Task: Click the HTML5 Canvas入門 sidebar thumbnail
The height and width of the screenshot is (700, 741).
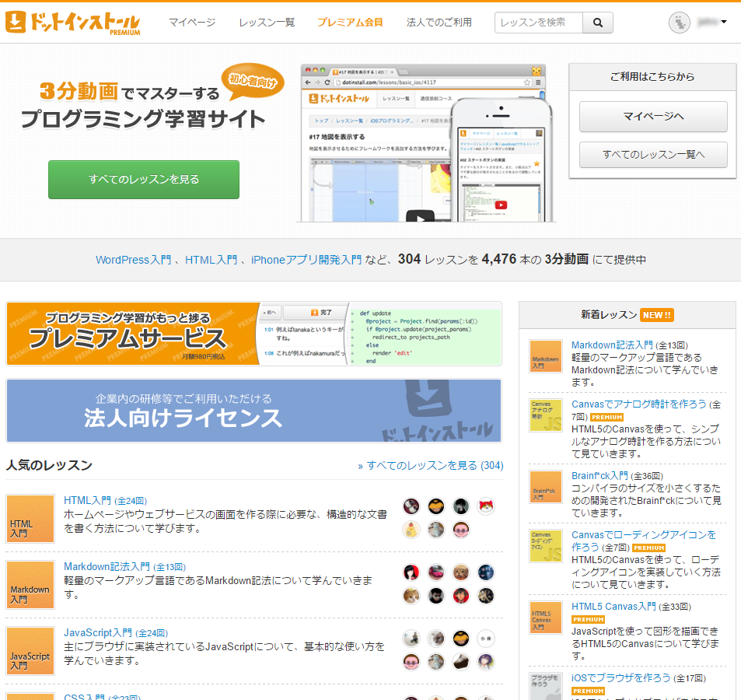Action: 546,618
